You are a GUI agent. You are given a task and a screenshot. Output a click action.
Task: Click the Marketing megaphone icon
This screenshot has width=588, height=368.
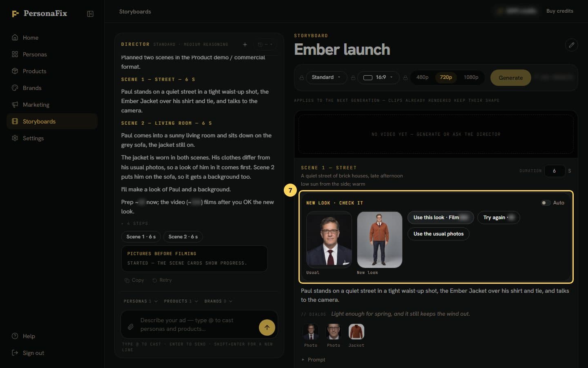[x=15, y=105]
